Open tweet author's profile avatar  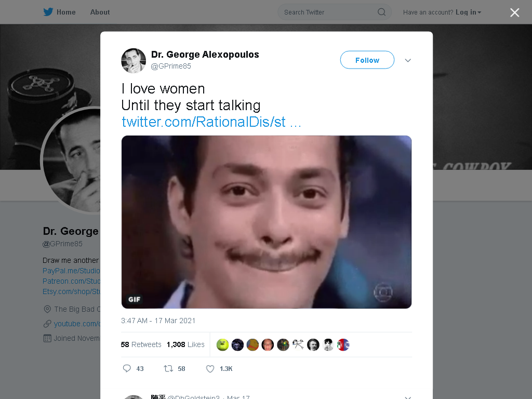[x=134, y=61]
